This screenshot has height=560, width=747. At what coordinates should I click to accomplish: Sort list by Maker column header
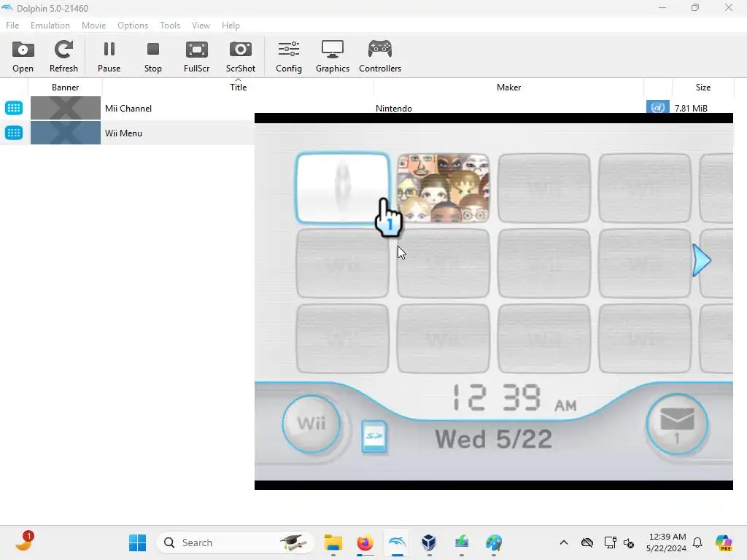508,87
